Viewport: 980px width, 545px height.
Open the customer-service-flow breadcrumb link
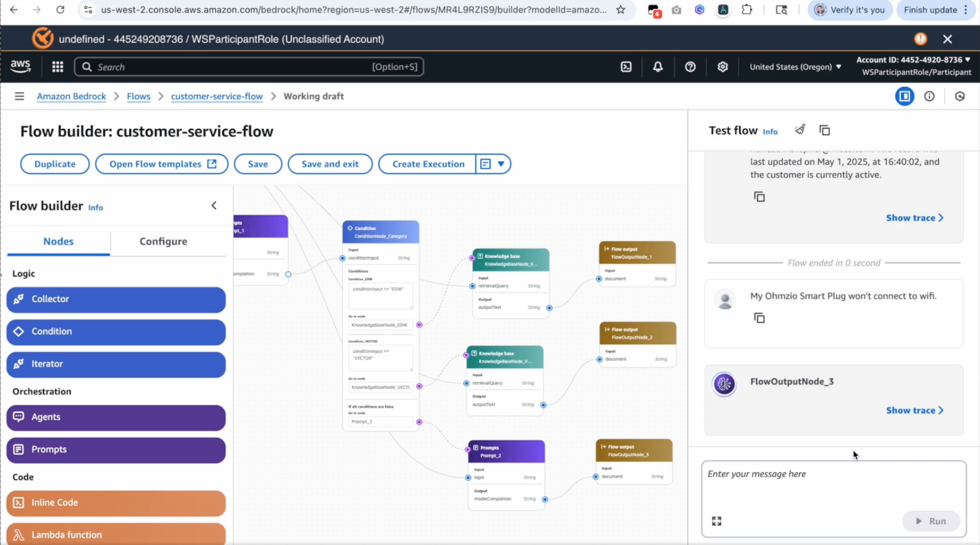pyautogui.click(x=217, y=96)
